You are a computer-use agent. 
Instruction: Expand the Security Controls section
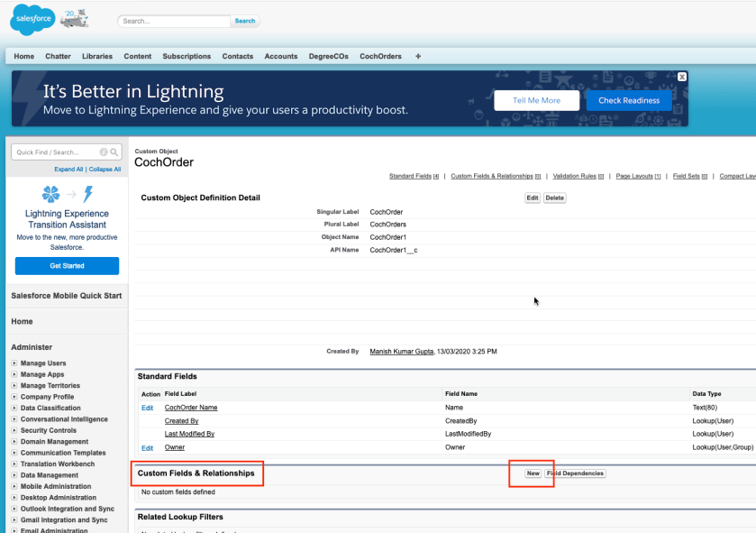14,431
